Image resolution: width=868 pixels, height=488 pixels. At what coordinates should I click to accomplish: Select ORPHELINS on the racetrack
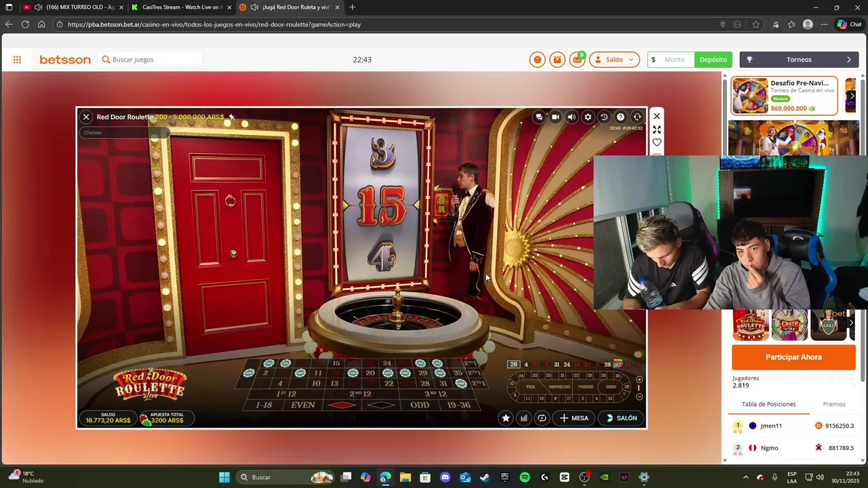559,387
